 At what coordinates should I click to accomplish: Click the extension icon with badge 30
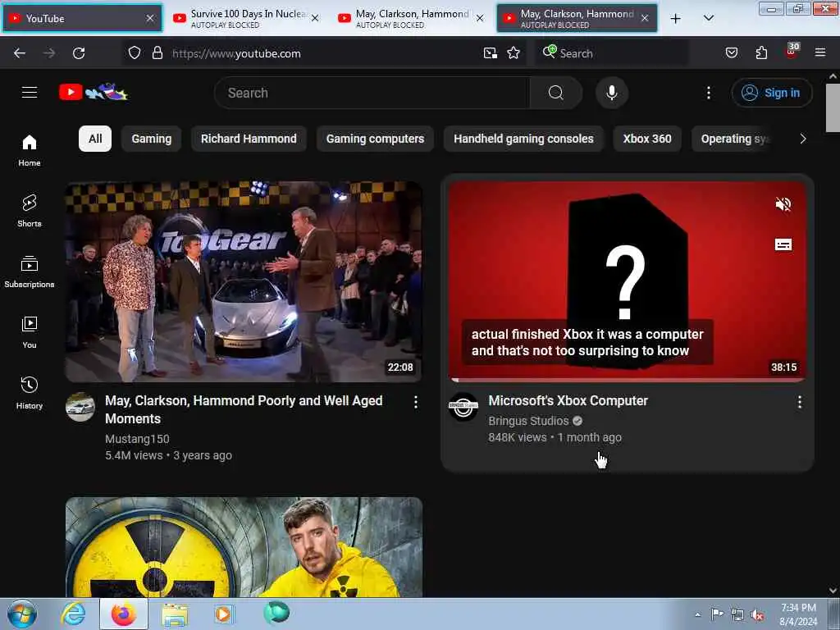pyautogui.click(x=792, y=52)
